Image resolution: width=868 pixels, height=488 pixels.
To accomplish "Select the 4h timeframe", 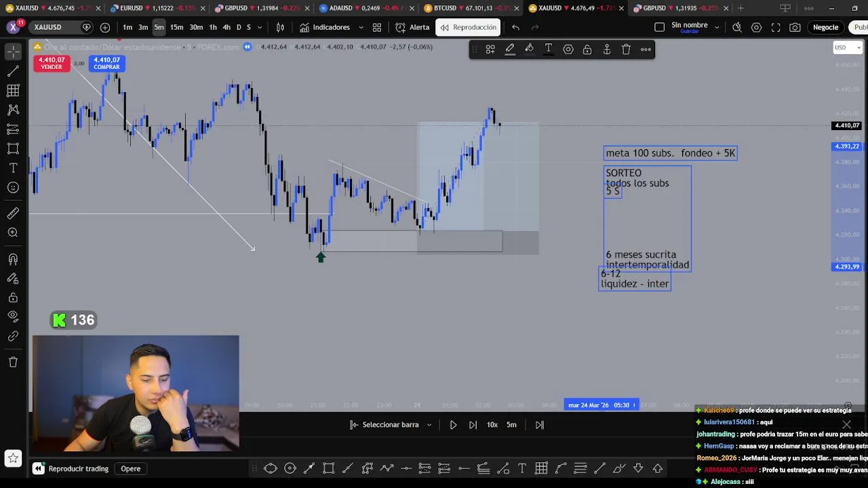I will [x=226, y=27].
